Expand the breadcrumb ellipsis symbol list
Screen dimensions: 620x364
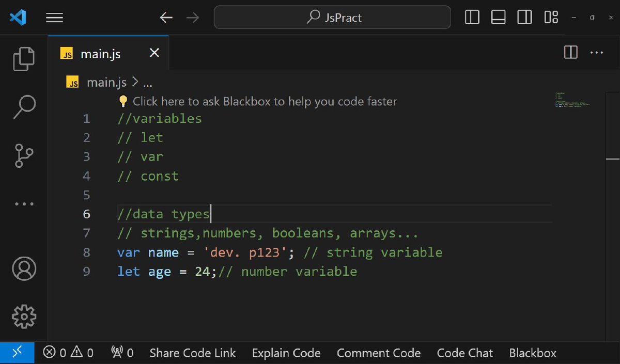(147, 83)
